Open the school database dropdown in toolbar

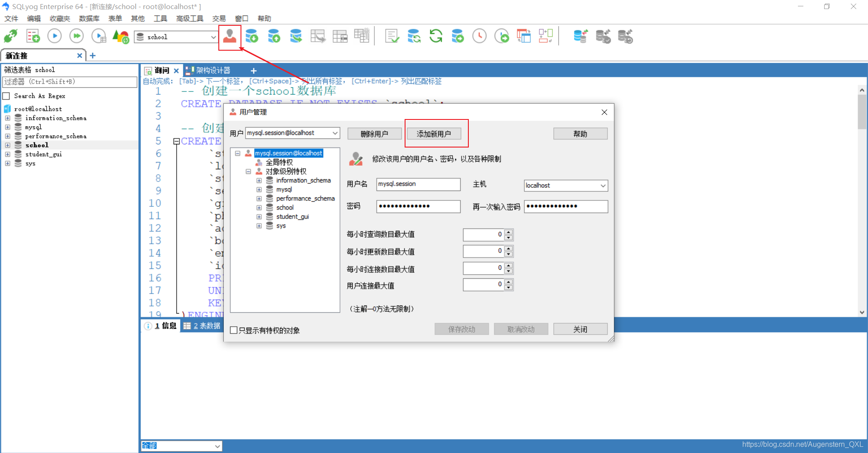pos(213,37)
